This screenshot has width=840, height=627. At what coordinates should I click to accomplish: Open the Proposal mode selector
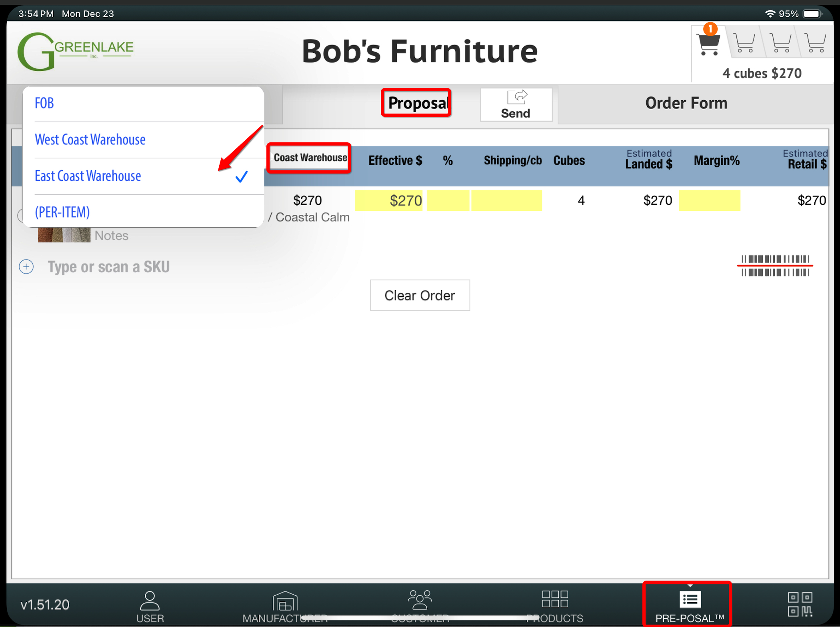click(x=416, y=103)
